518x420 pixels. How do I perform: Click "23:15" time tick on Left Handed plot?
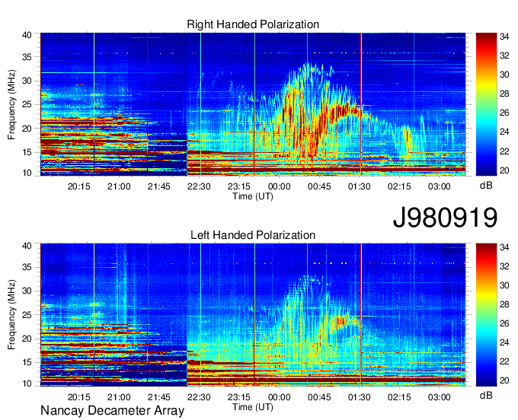click(x=239, y=397)
